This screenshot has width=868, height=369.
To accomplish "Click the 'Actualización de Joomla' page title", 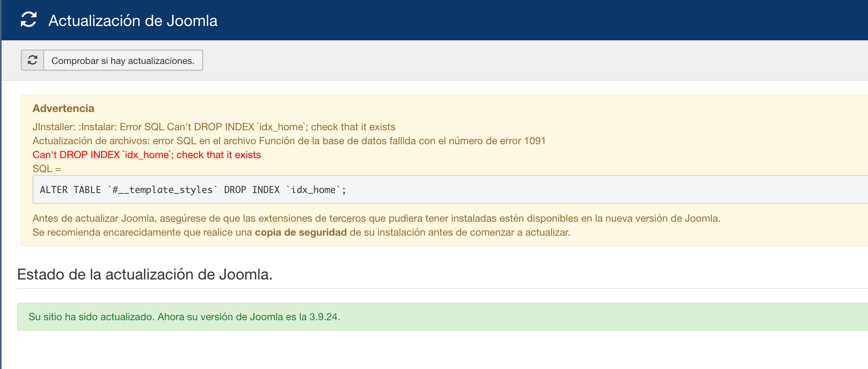I will tap(133, 21).
